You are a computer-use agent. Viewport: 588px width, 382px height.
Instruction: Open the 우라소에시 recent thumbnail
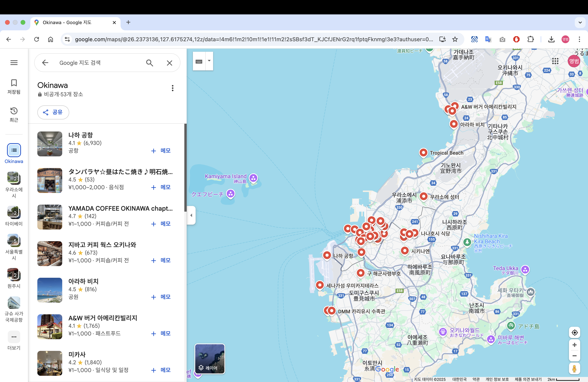tap(14, 178)
